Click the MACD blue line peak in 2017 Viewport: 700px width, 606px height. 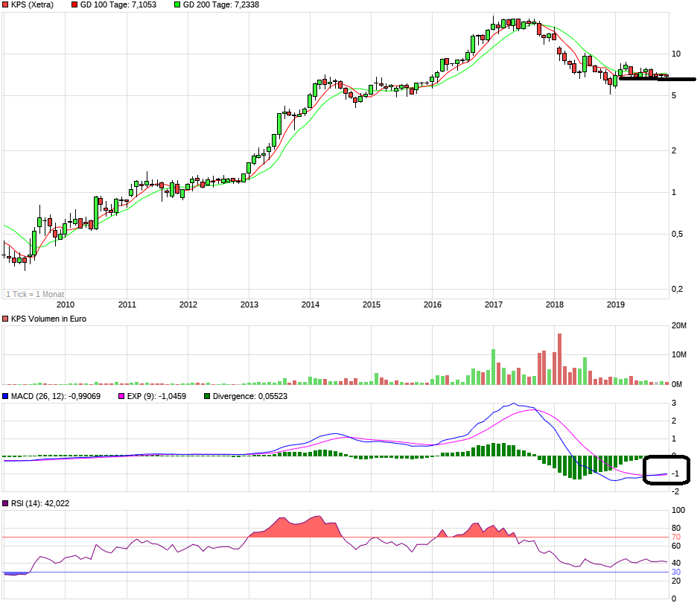513,404
